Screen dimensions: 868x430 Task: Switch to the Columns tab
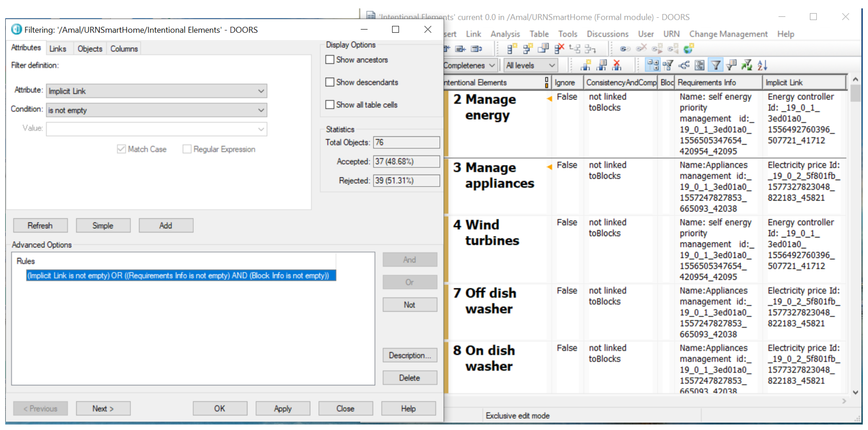coord(124,49)
